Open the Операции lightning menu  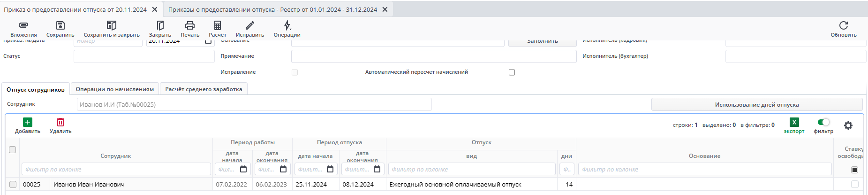point(287,29)
